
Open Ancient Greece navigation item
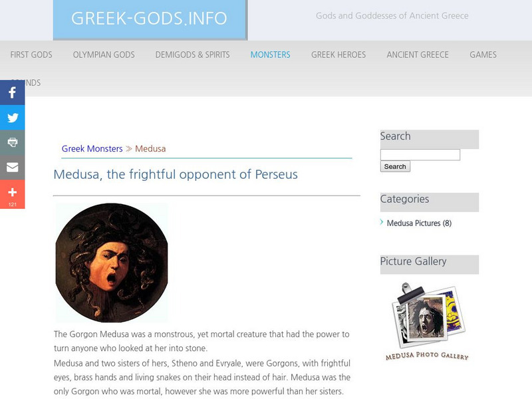coord(418,55)
